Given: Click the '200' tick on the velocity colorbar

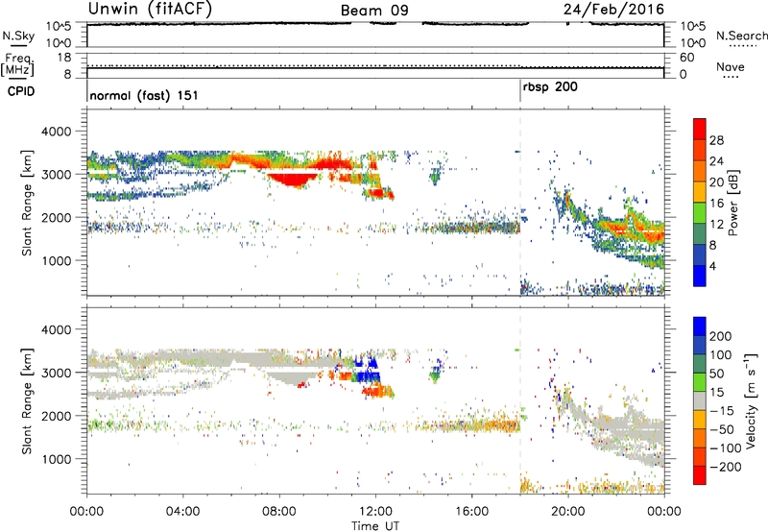Looking at the screenshot, I should coord(721,336).
